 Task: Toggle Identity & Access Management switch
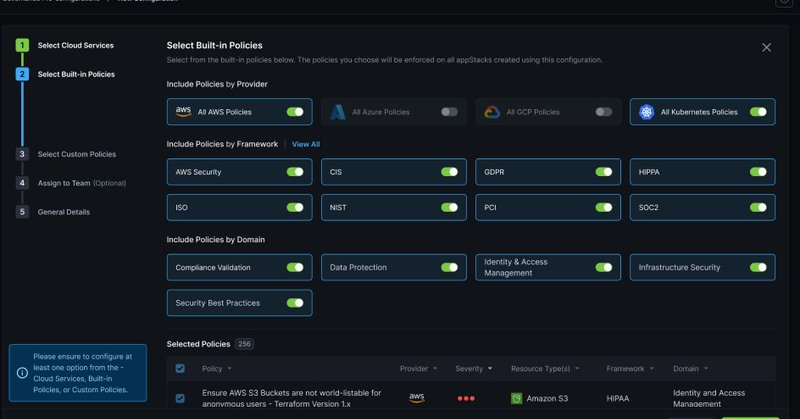click(604, 267)
